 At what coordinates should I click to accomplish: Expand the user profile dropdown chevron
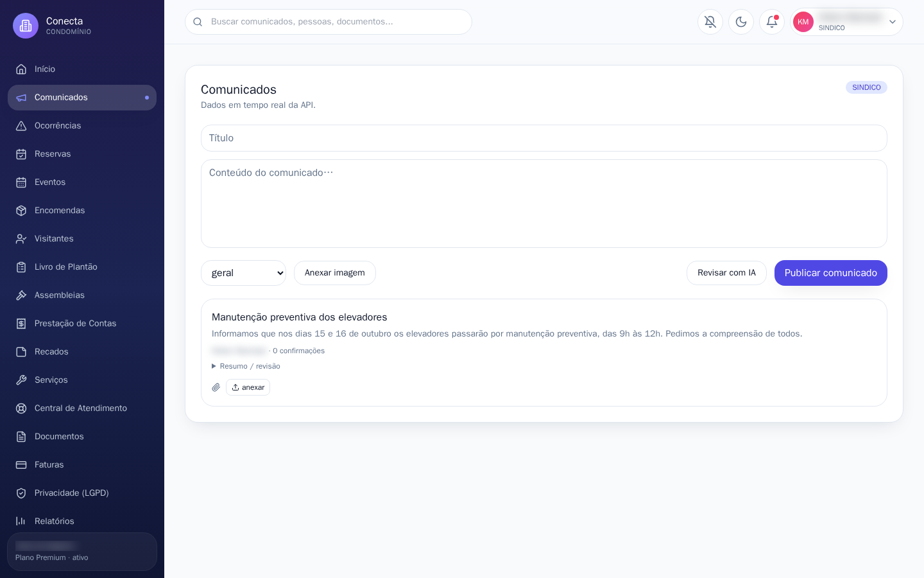pos(892,22)
